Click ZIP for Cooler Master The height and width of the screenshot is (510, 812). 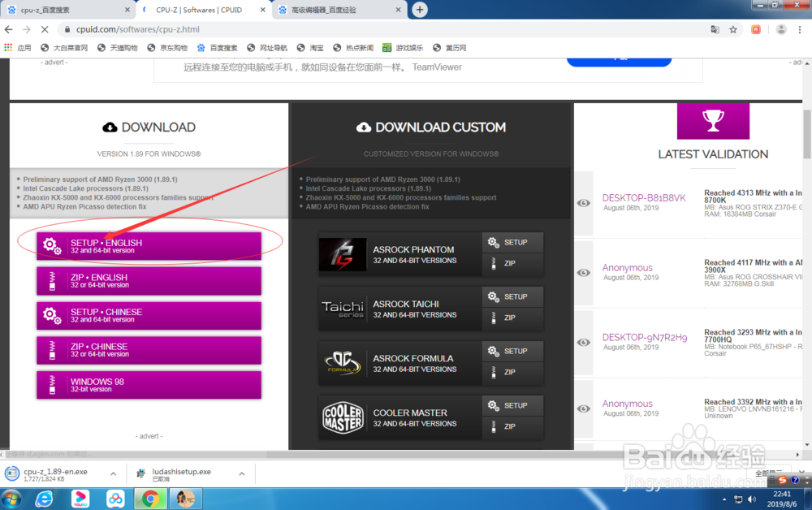512,426
